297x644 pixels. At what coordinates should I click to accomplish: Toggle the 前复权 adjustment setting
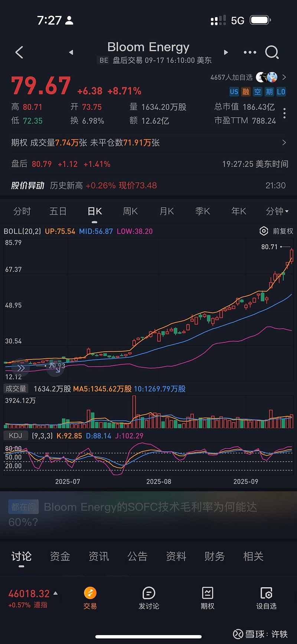point(283,231)
